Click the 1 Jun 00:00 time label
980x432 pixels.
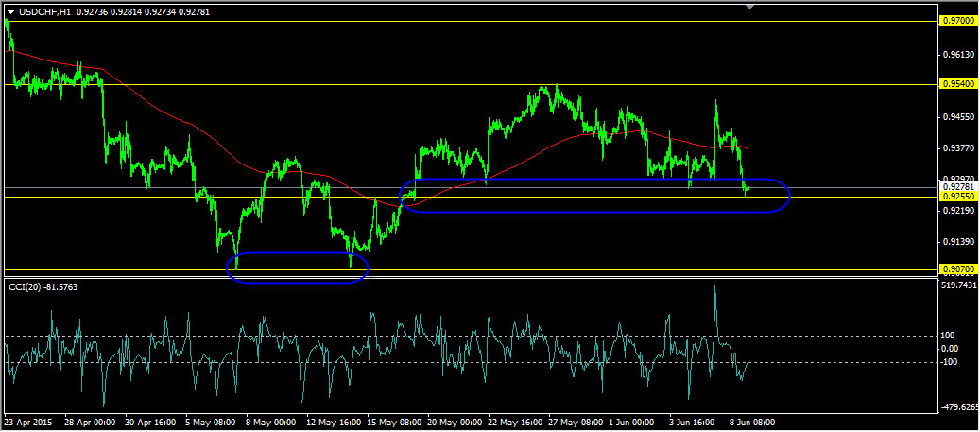(633, 422)
